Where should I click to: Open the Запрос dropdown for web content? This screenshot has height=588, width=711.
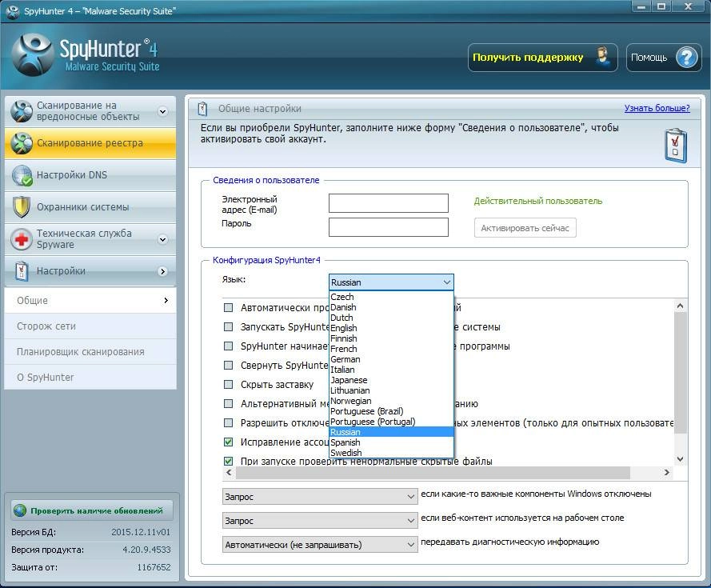(x=320, y=521)
